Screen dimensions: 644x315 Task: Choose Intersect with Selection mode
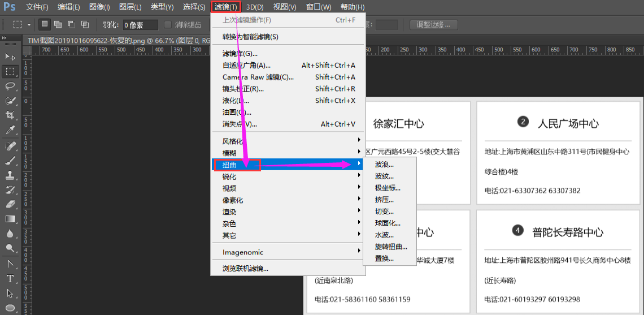tap(85, 25)
